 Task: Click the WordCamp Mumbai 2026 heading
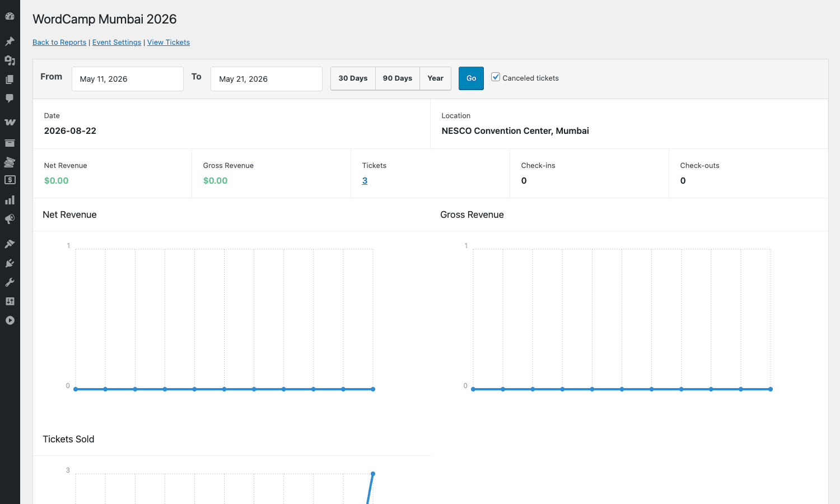tap(105, 19)
